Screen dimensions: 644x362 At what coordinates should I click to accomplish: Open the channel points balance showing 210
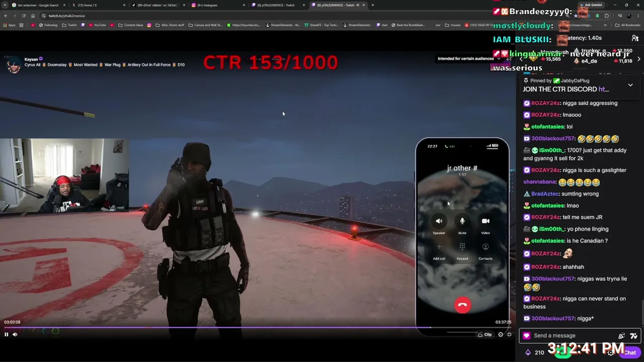coord(535,352)
